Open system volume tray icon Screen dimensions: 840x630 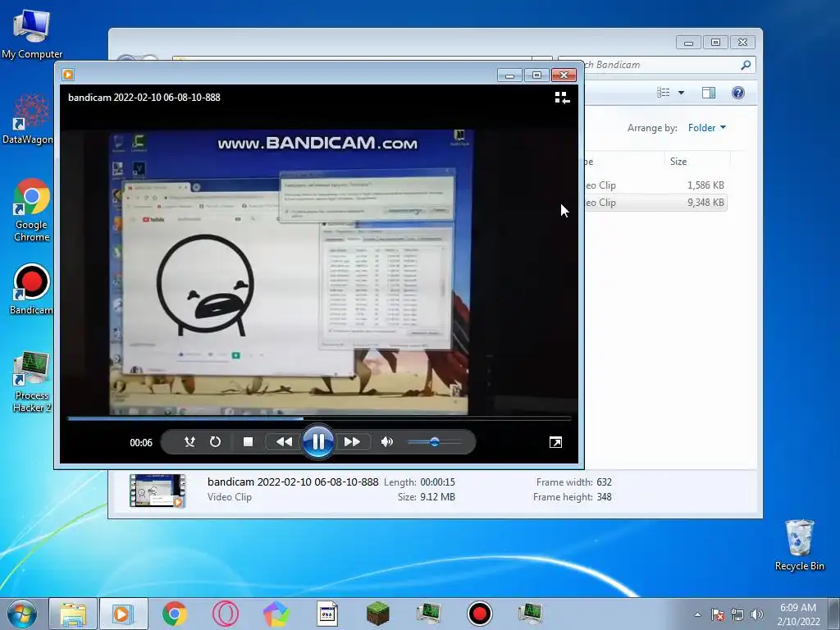click(x=756, y=614)
